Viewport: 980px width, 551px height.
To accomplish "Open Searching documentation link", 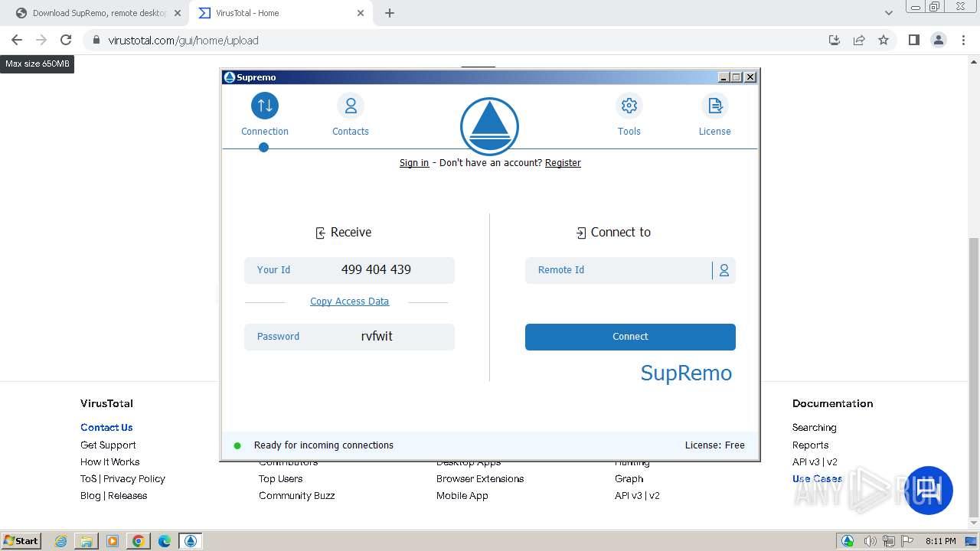I will tap(814, 428).
